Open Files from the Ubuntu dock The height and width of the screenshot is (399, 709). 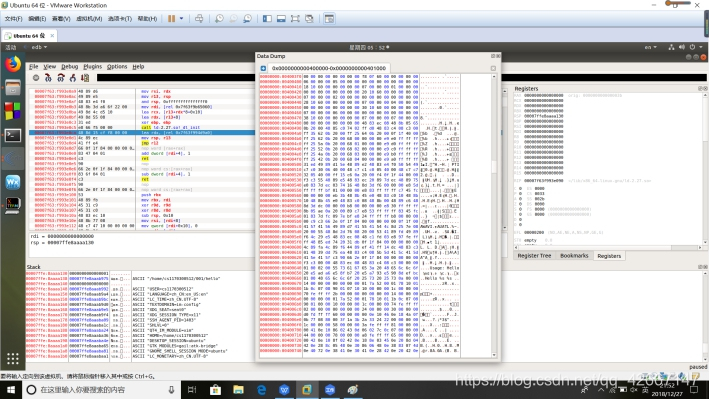(x=13, y=87)
